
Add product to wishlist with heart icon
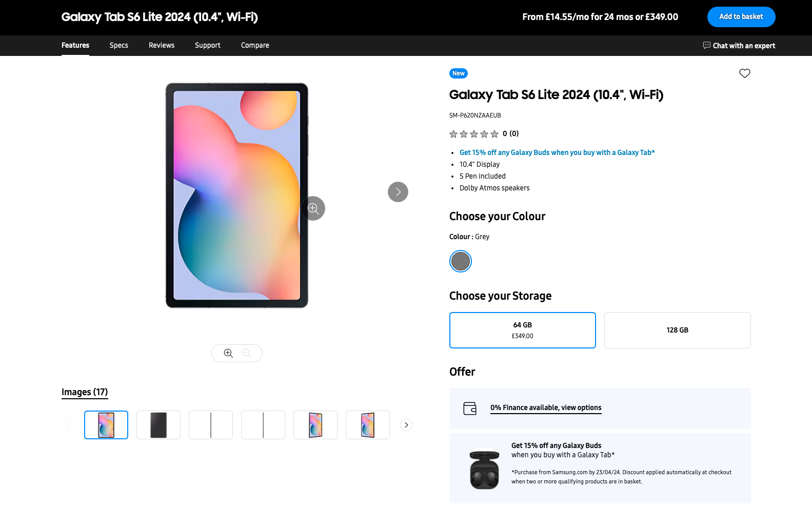coord(744,73)
